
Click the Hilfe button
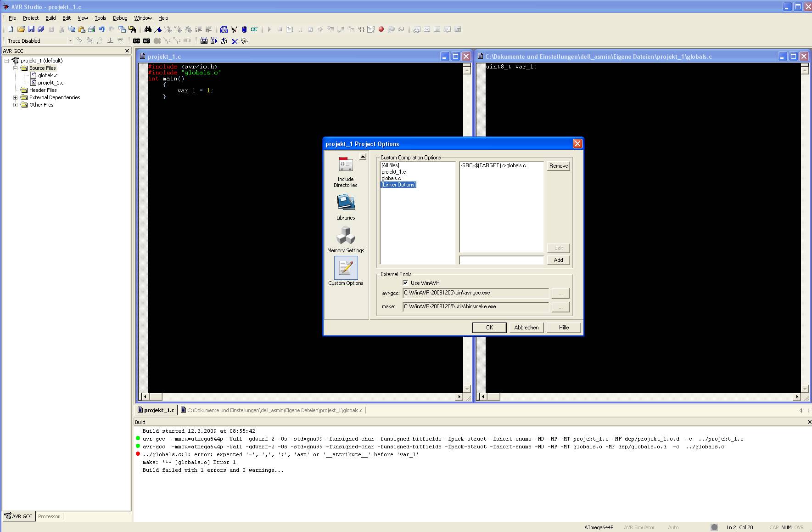click(x=564, y=328)
